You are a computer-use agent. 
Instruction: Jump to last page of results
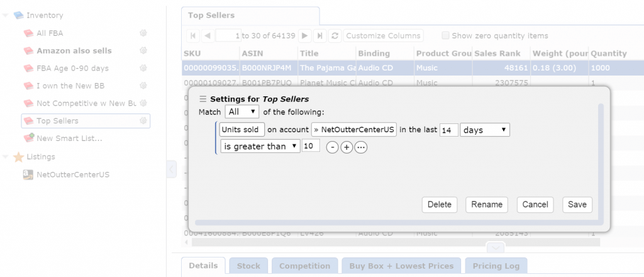pos(320,36)
